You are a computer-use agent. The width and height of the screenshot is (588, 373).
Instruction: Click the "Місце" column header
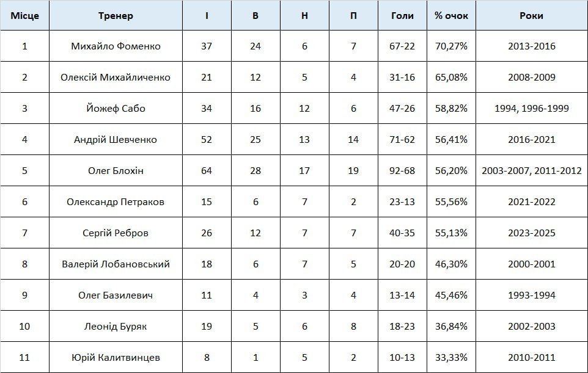[24, 16]
